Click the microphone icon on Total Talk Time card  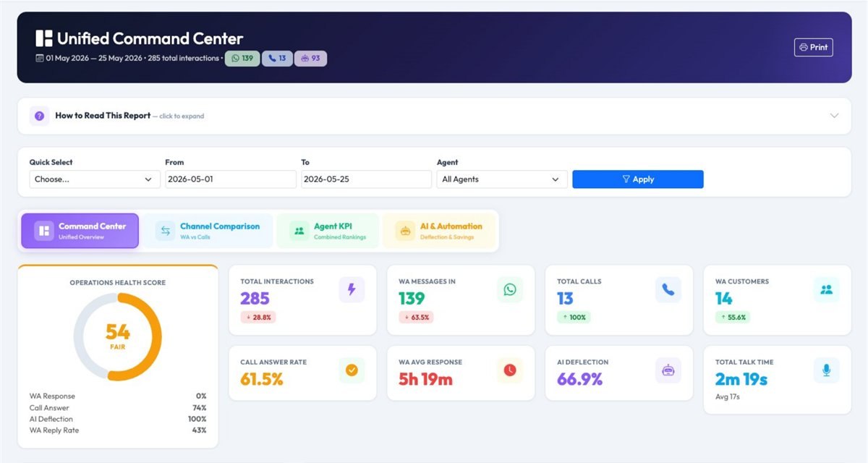pyautogui.click(x=827, y=370)
